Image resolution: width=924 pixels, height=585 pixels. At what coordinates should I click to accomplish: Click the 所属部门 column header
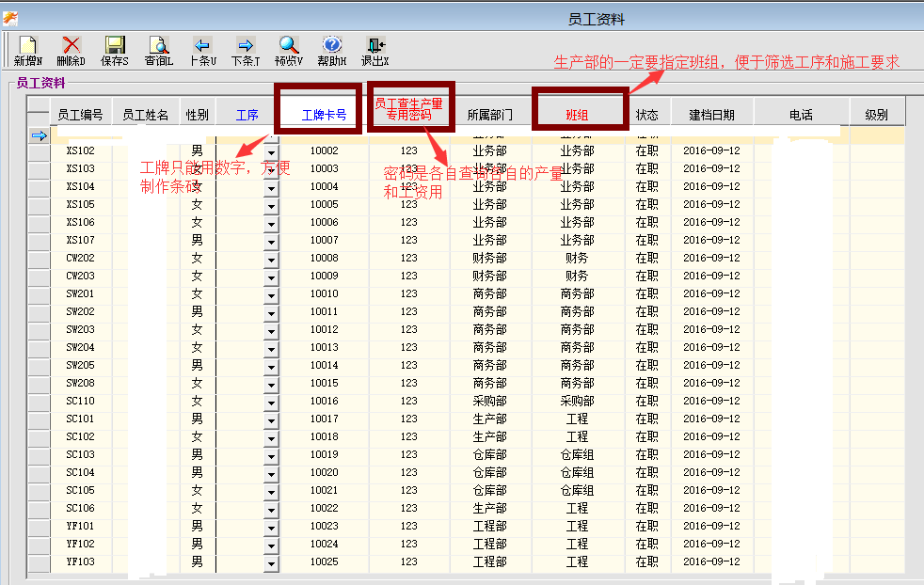(489, 115)
